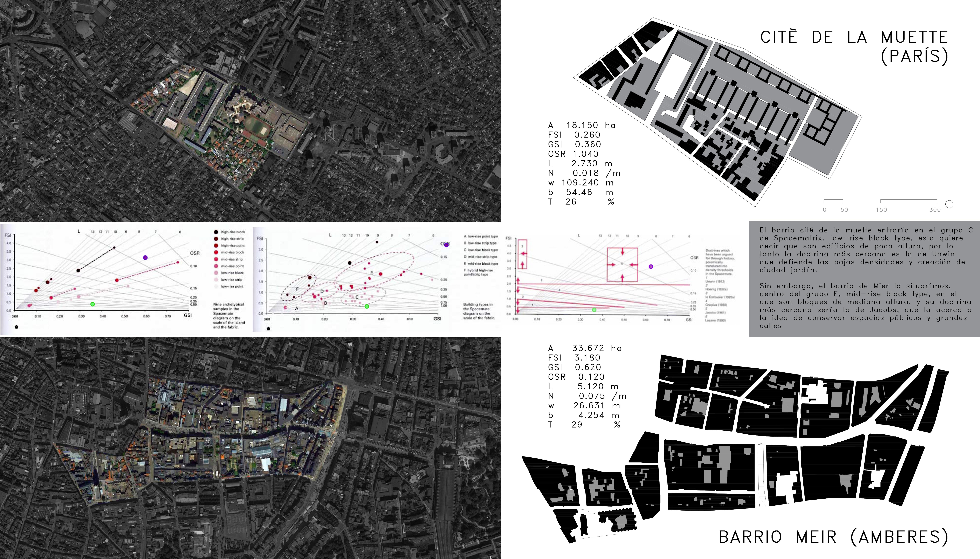The width and height of the screenshot is (980, 559).
Task: Click the low-rise point legend dot
Action: point(216,286)
